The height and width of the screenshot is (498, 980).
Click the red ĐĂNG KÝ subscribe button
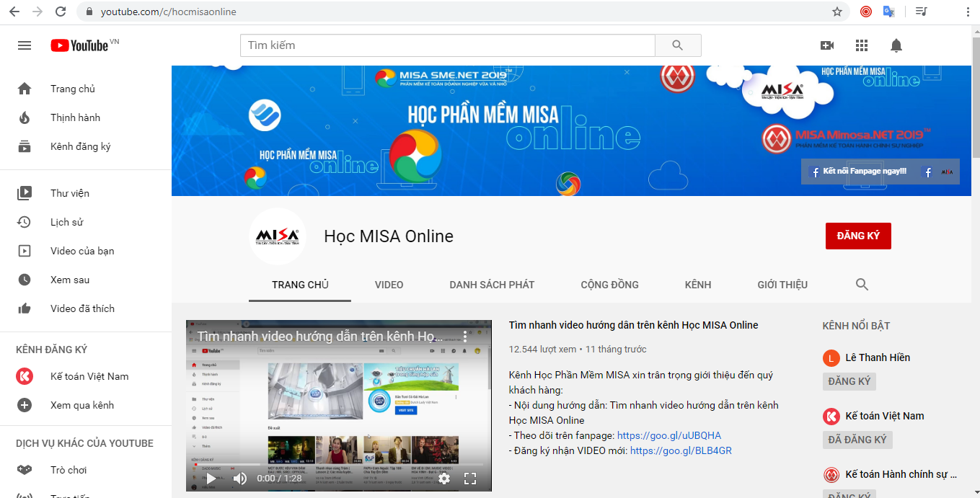coord(858,236)
